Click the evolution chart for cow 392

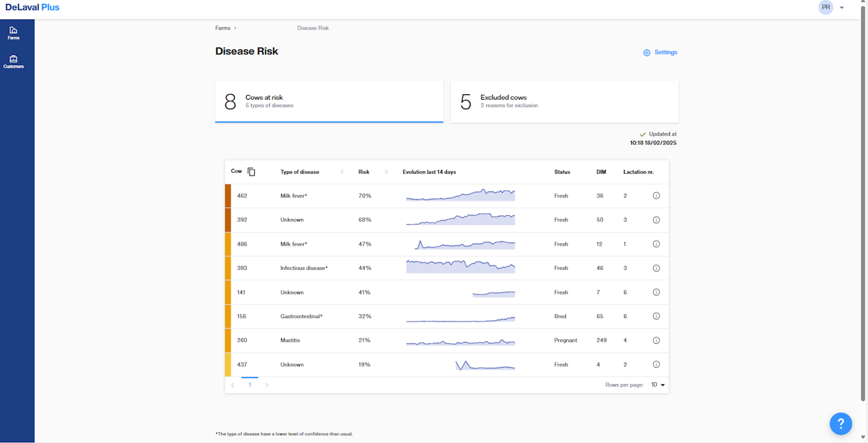click(x=460, y=220)
